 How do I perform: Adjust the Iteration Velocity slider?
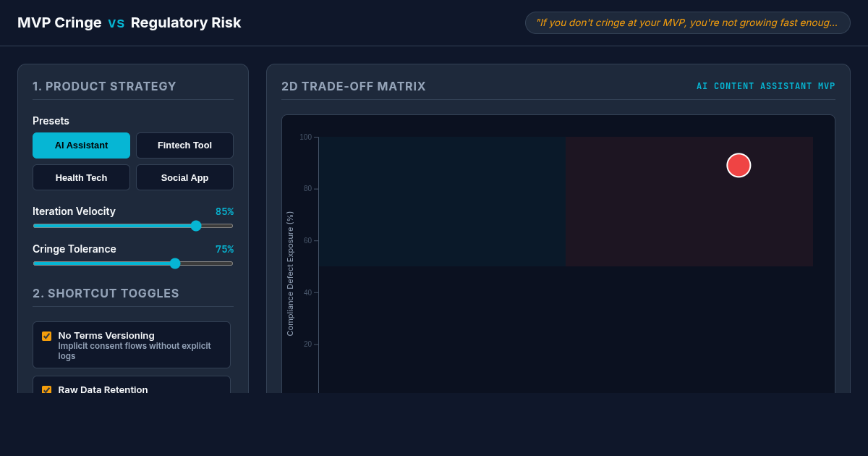133,226
